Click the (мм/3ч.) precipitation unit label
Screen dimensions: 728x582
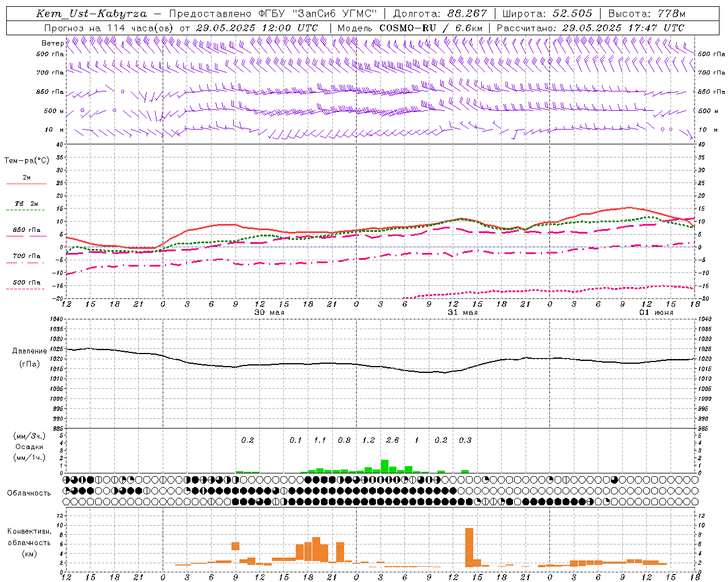point(30,436)
